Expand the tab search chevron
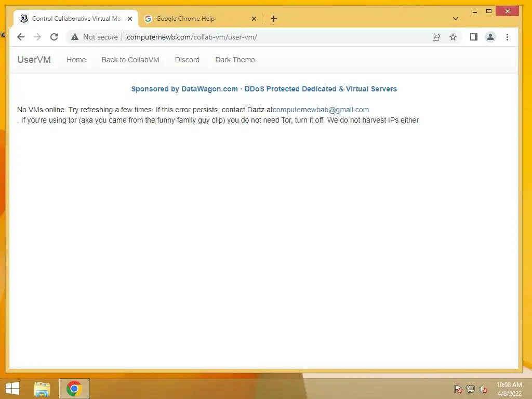Screen dimensions: 532x399 tap(456, 19)
